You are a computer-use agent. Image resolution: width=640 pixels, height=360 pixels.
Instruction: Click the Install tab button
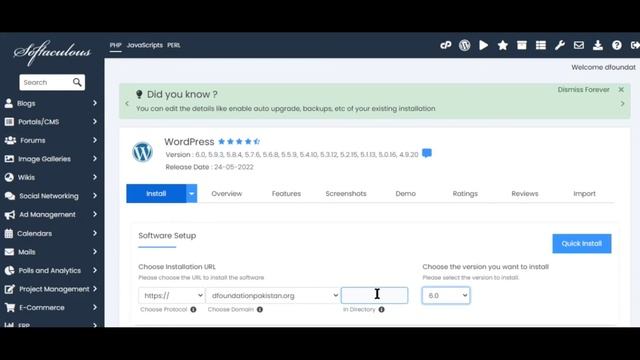156,193
